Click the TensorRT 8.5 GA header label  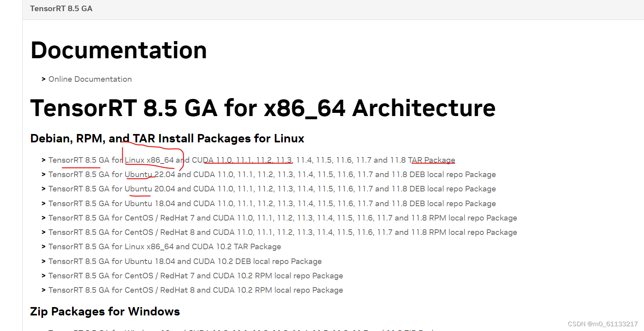(61, 8)
